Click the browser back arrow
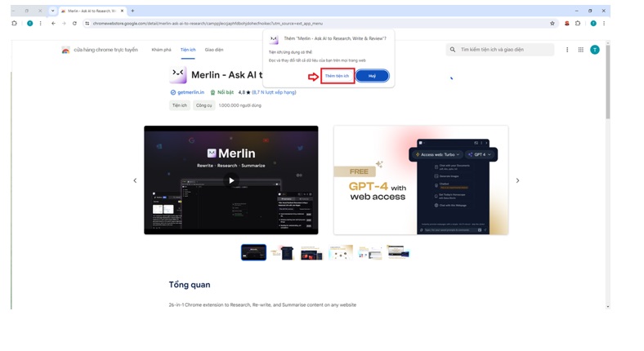This screenshot has width=644, height=351. pos(53,23)
